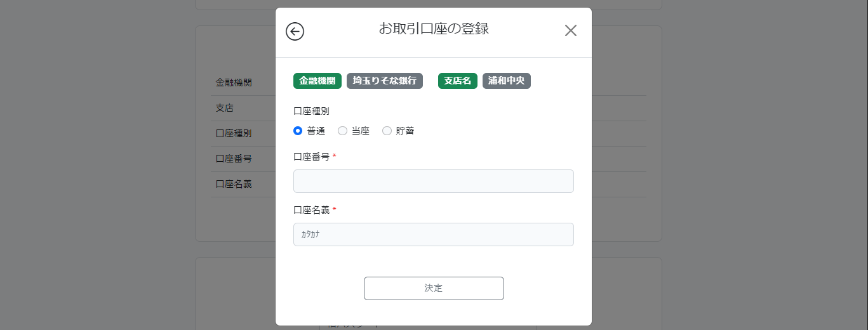868x330 pixels.
Task: Click the 口座種別 label above the radios
Action: pos(311,111)
